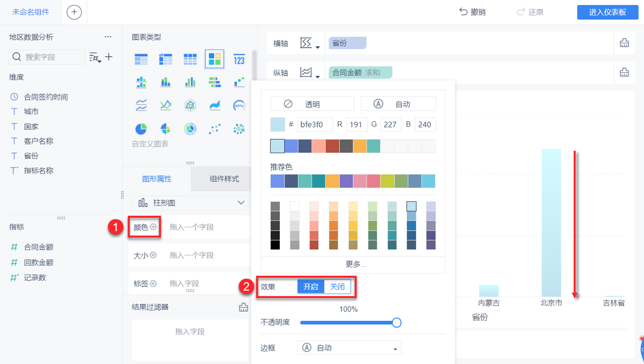Switch to the 图形属性 tab

(157, 179)
